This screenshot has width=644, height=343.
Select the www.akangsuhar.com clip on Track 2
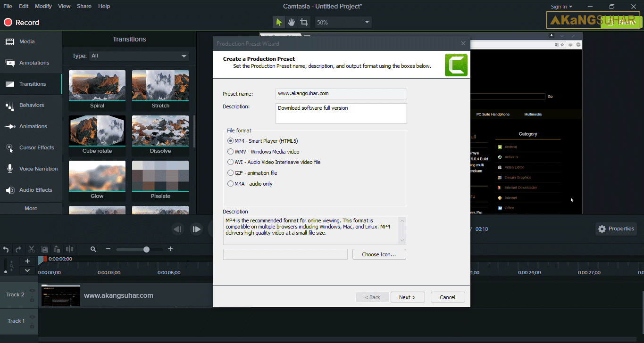[126, 295]
